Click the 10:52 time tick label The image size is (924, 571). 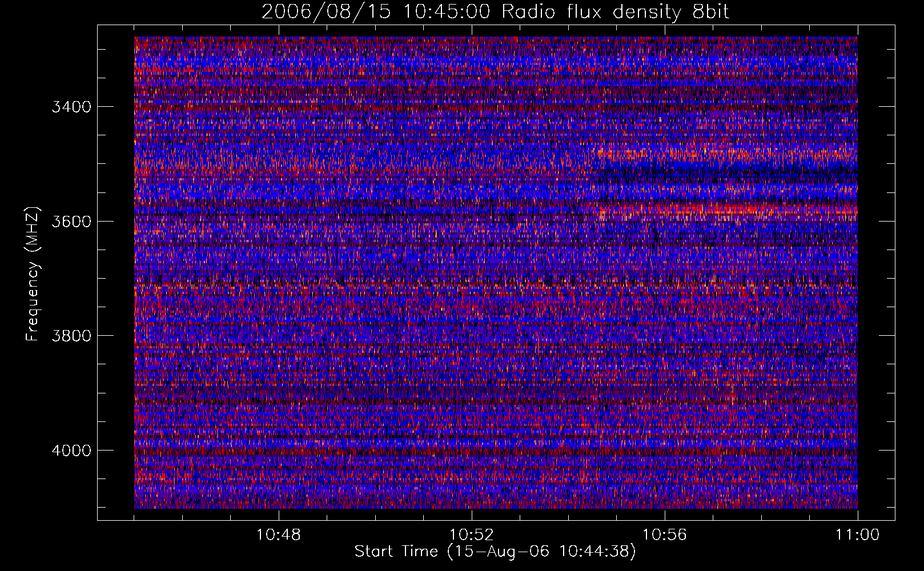click(x=472, y=535)
